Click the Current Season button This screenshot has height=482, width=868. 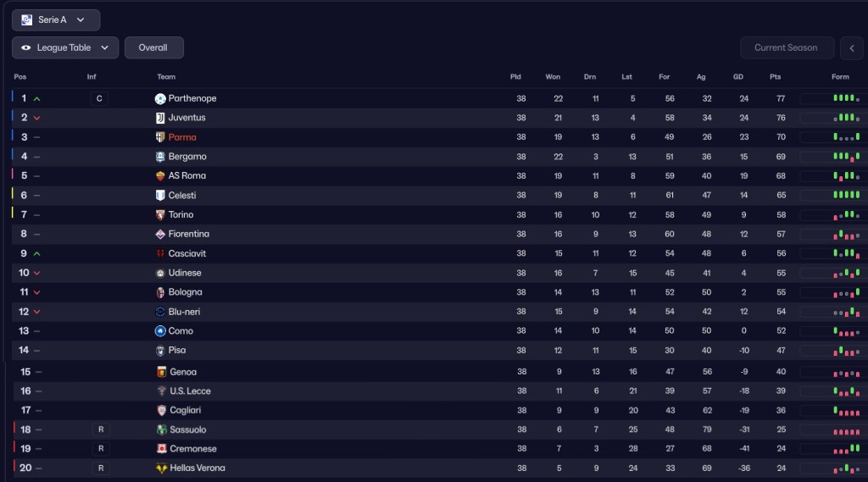(x=786, y=48)
